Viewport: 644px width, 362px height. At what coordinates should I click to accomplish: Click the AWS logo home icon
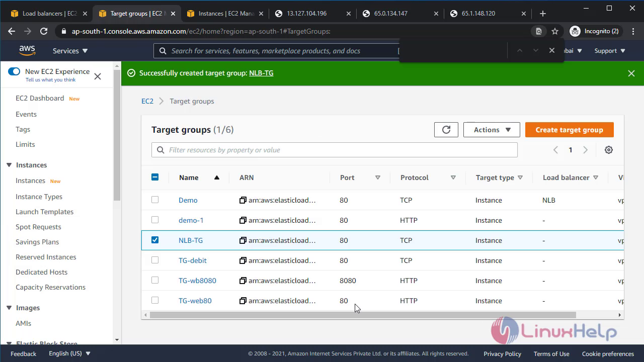27,50
